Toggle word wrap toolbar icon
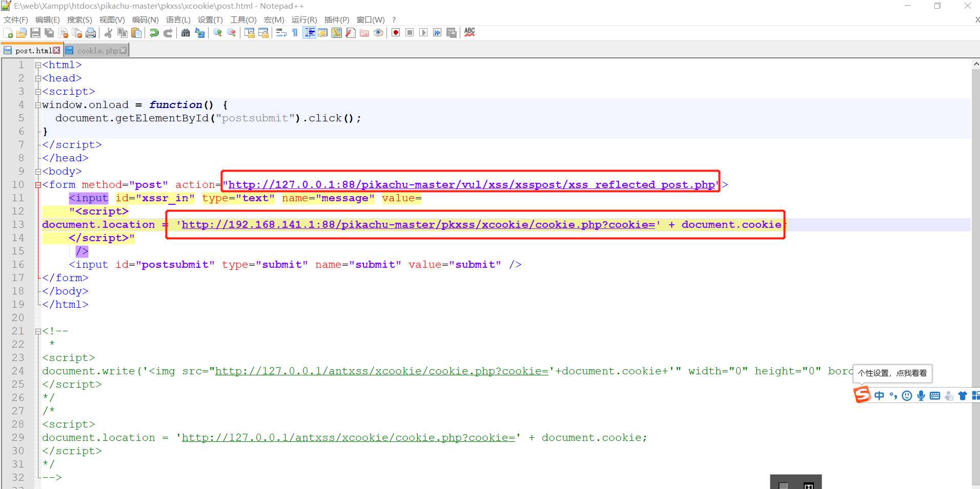Viewport: 980px width, 489px height. [x=281, y=33]
